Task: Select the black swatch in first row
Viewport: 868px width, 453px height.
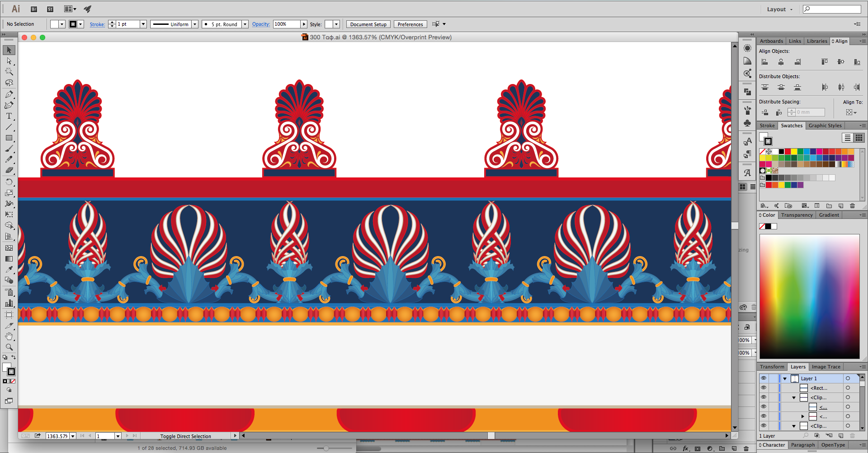Action: tap(781, 151)
